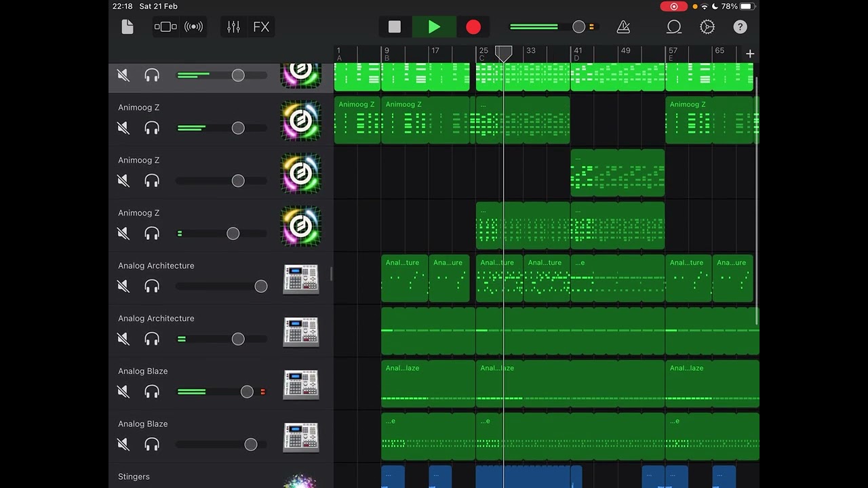The width and height of the screenshot is (868, 488).
Task: Open the help question mark button
Action: coord(740,27)
